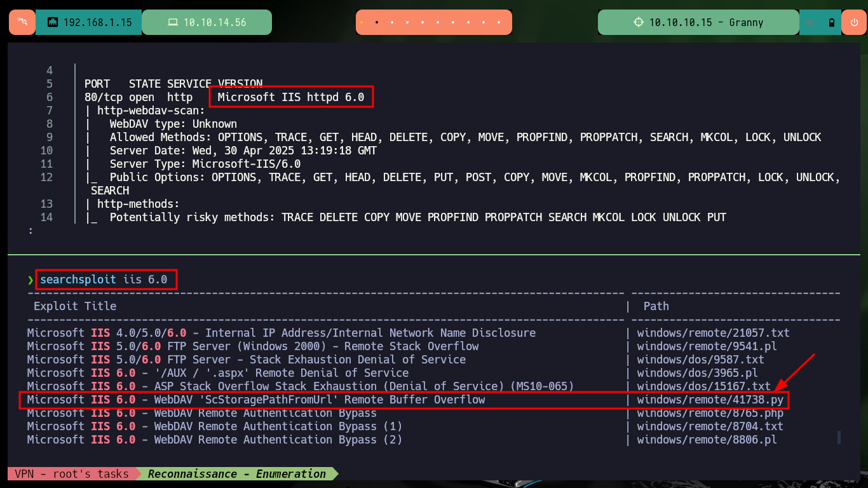Click line number 6 in the gutter
The width and height of the screenshot is (868, 488).
pyautogui.click(x=50, y=97)
